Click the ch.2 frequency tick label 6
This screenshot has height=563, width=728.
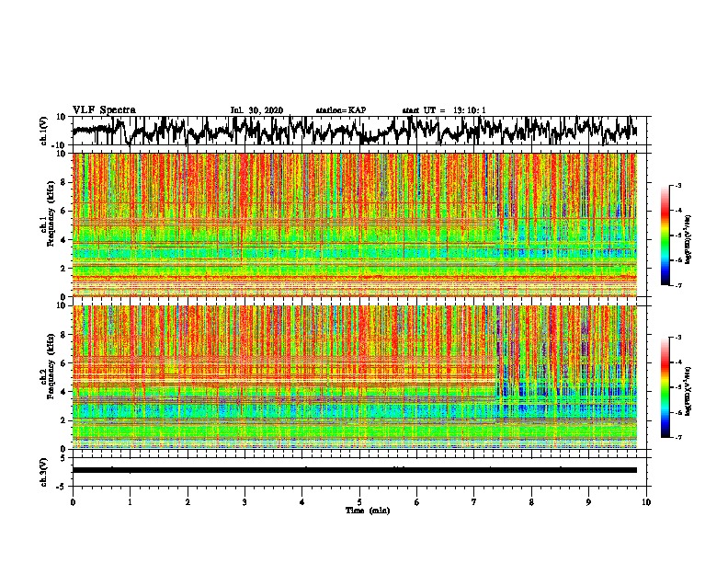(x=63, y=362)
